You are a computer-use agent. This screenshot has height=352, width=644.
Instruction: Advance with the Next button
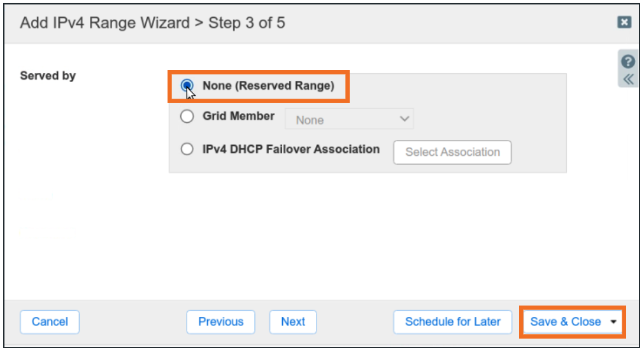coord(293,322)
